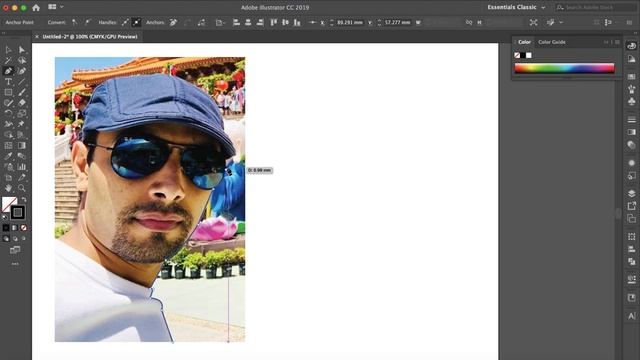Toggle hide handles for multiple anchors

pyautogui.click(x=136, y=22)
